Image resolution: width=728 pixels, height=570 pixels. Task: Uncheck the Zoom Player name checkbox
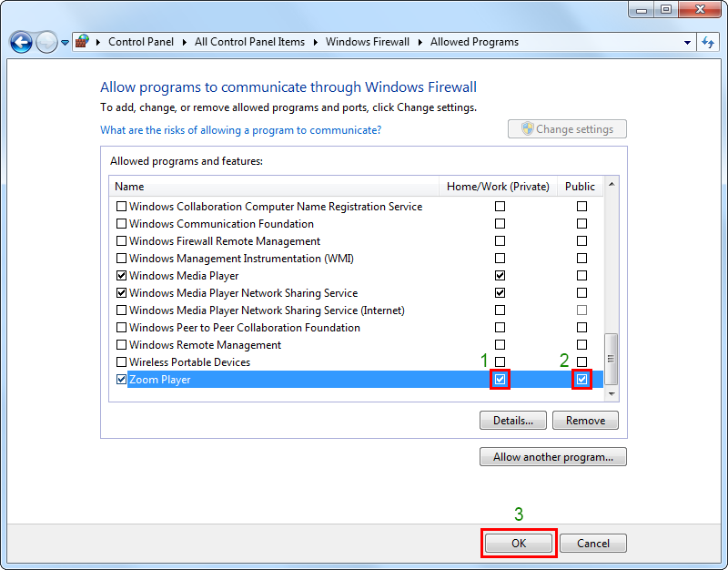point(121,379)
